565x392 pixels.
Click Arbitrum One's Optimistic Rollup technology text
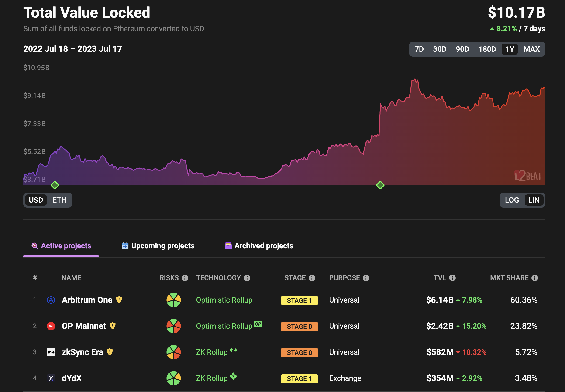click(x=224, y=300)
